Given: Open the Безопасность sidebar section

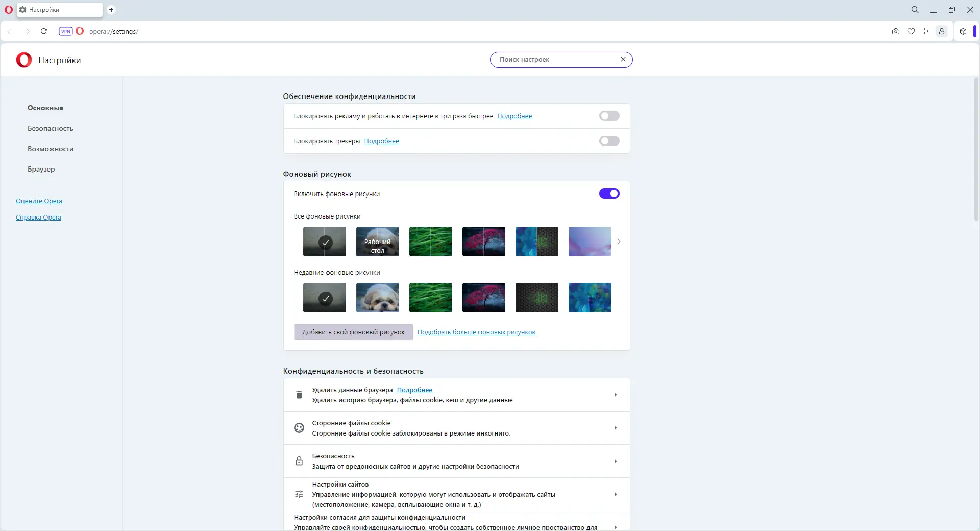Looking at the screenshot, I should click(x=51, y=128).
